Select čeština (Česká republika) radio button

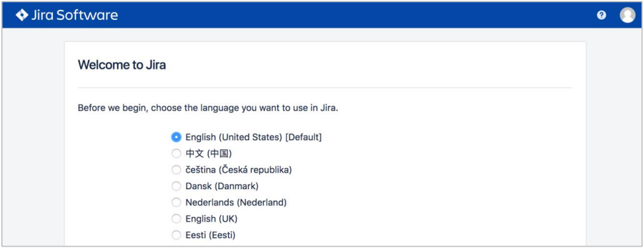[176, 170]
